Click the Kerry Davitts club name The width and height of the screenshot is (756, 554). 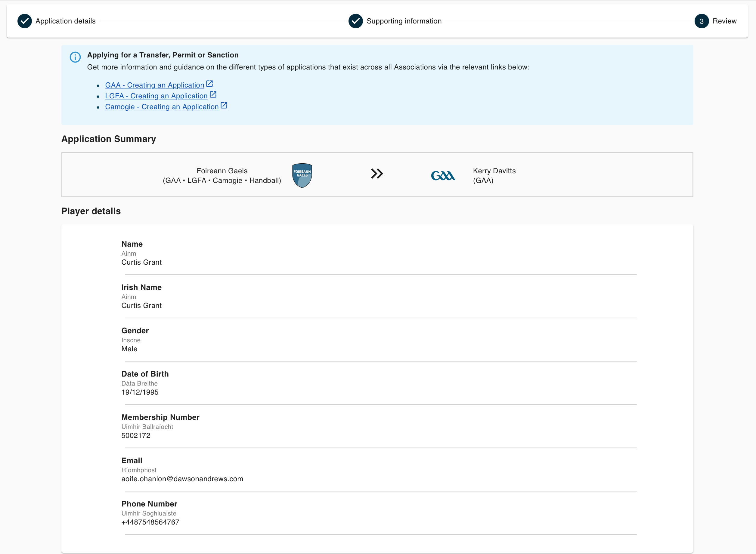494,171
